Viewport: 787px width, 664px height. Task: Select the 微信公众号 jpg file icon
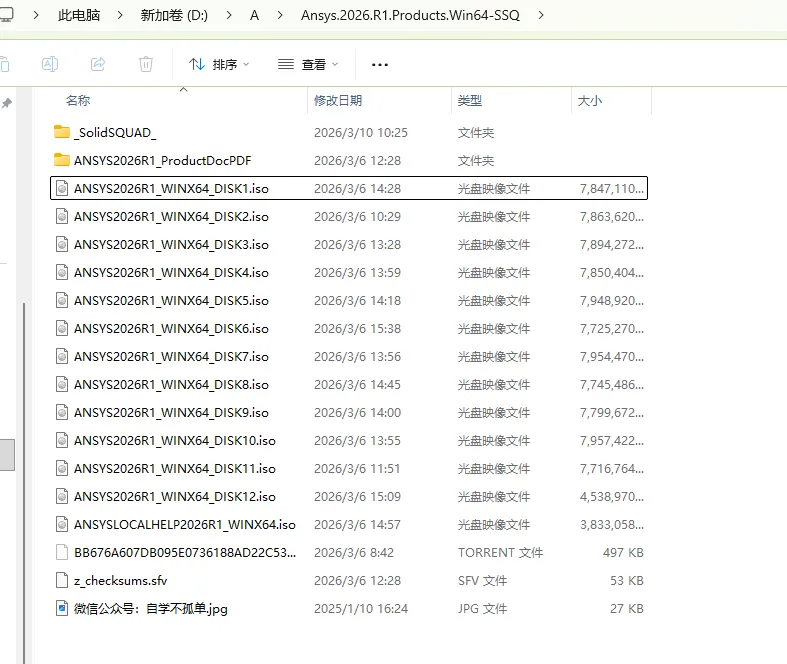coord(62,608)
